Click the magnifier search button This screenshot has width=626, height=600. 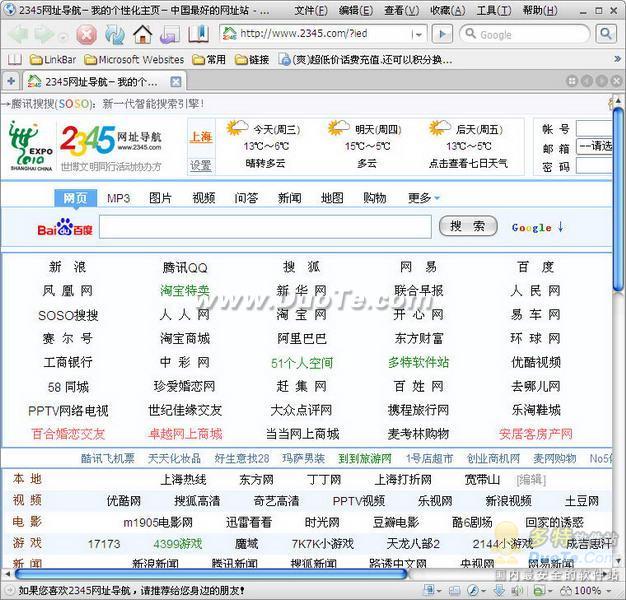[x=605, y=34]
